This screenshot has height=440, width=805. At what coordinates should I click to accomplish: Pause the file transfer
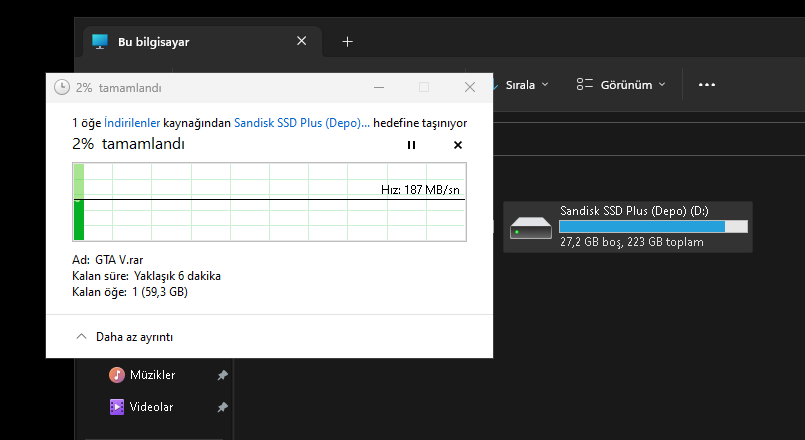(411, 145)
